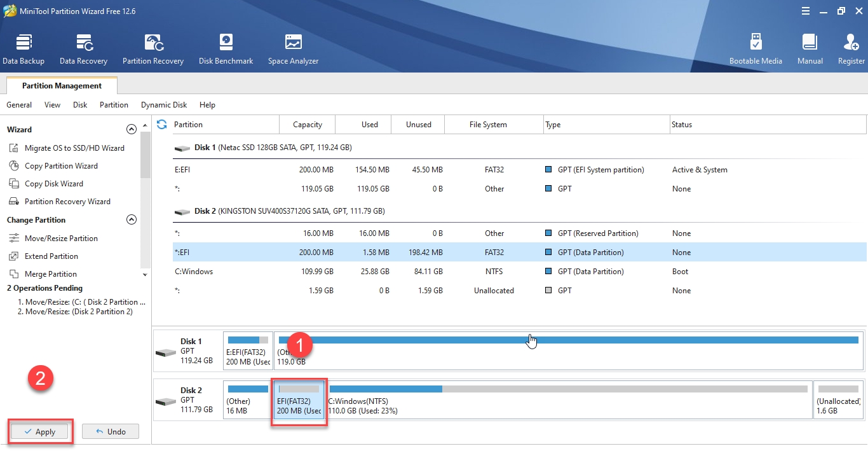The image size is (868, 458).
Task: Select the Disk 1 Netac SSD header row
Action: (x=519, y=148)
